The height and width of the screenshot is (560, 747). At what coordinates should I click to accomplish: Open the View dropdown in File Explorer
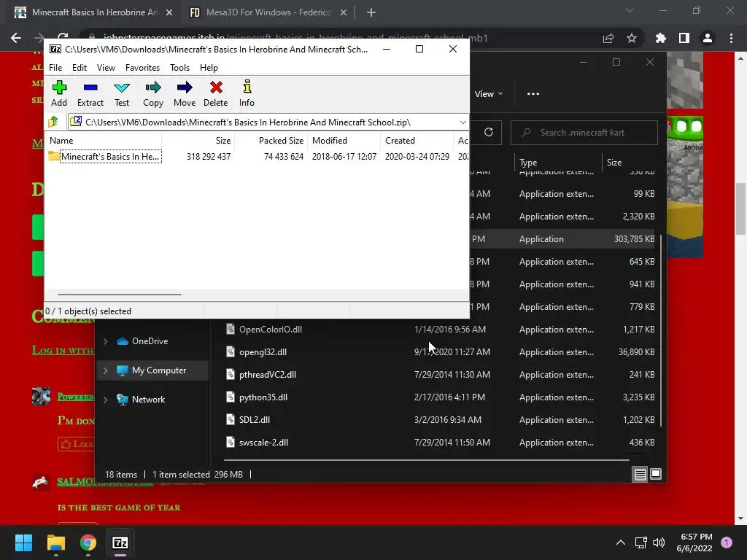click(x=489, y=94)
